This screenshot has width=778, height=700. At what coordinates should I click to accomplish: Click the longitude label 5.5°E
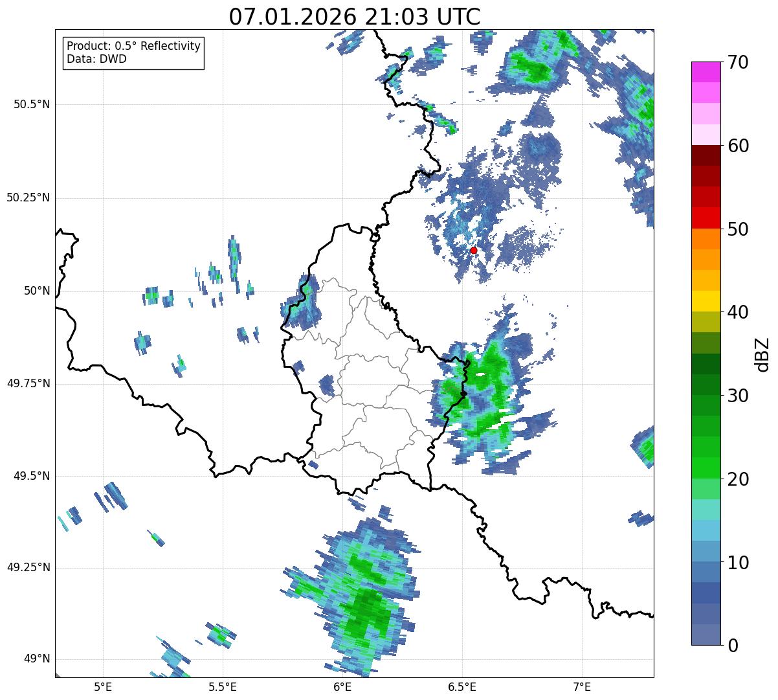[223, 687]
